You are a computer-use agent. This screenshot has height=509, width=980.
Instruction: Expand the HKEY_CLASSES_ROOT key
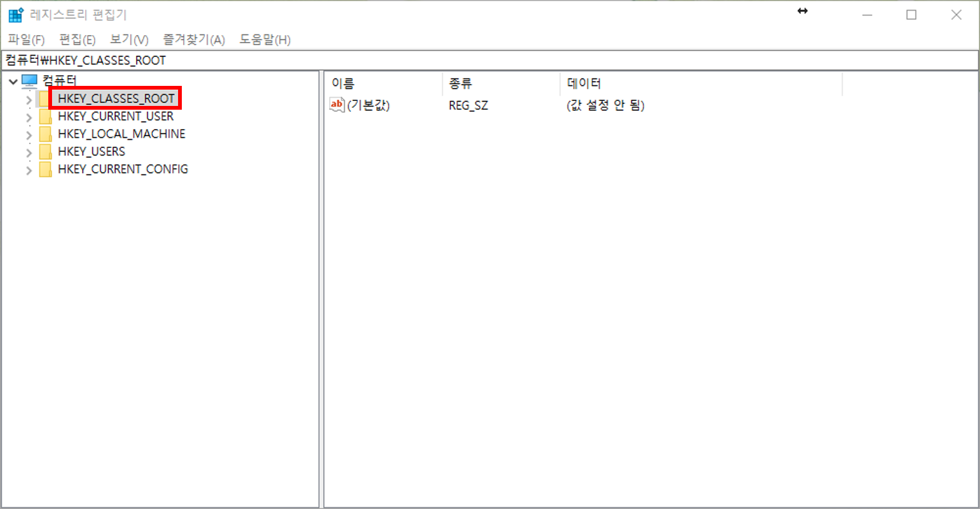click(x=29, y=99)
